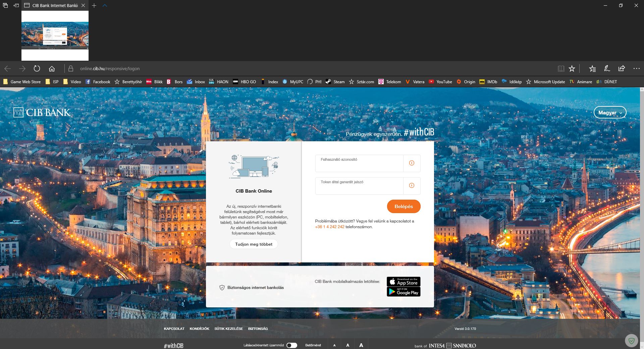Open the IMDb bookmark
Viewport: 644px width, 349px height.
tap(488, 82)
